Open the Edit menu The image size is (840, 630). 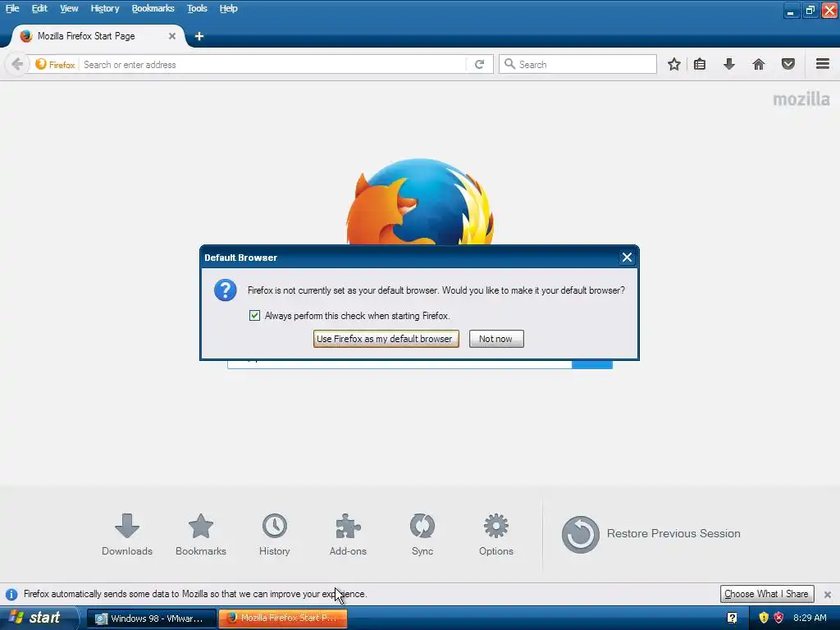pyautogui.click(x=39, y=8)
